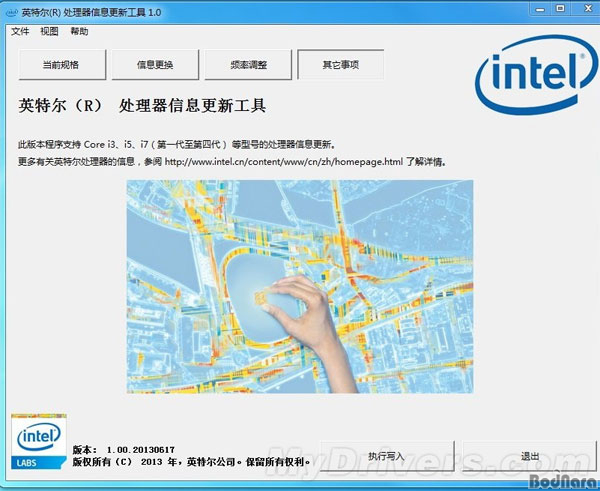Select the 信息更换 tab
The height and width of the screenshot is (491, 600).
pos(155,65)
